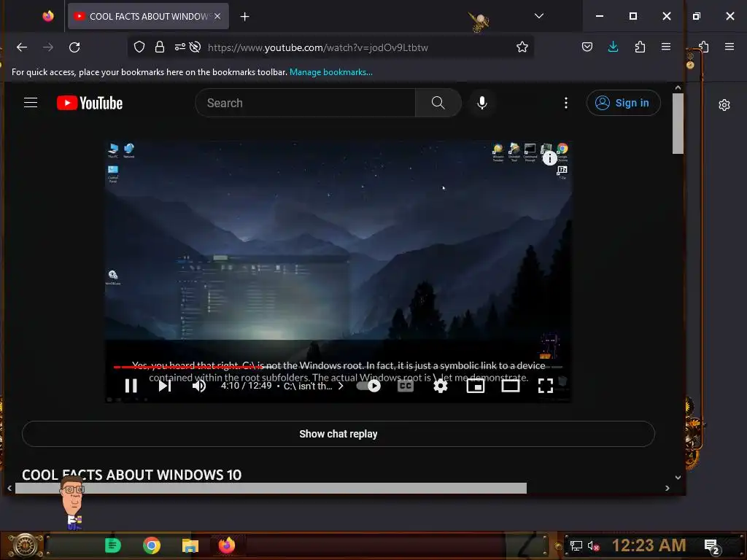Screen dimensions: 747x560
Task: Open File Explorer from the taskbar
Action: [x=190, y=545]
